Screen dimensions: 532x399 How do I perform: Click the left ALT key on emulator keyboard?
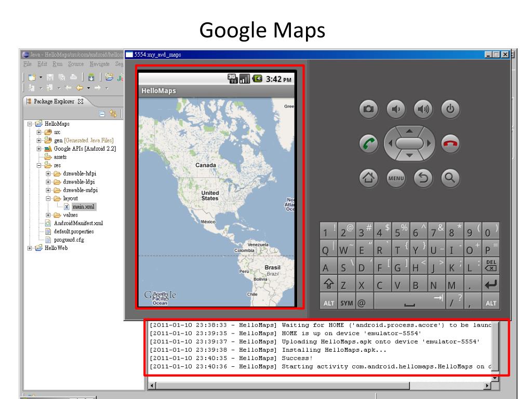(x=328, y=301)
